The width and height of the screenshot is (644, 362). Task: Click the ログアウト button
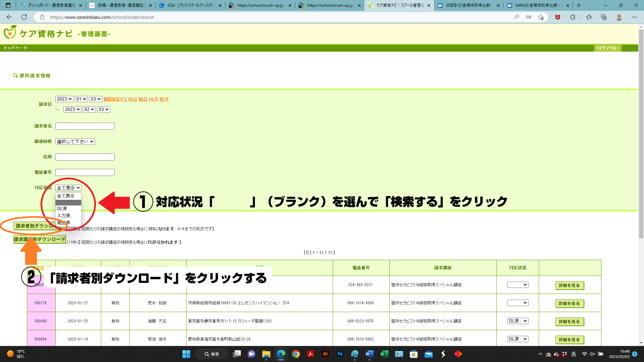click(607, 48)
